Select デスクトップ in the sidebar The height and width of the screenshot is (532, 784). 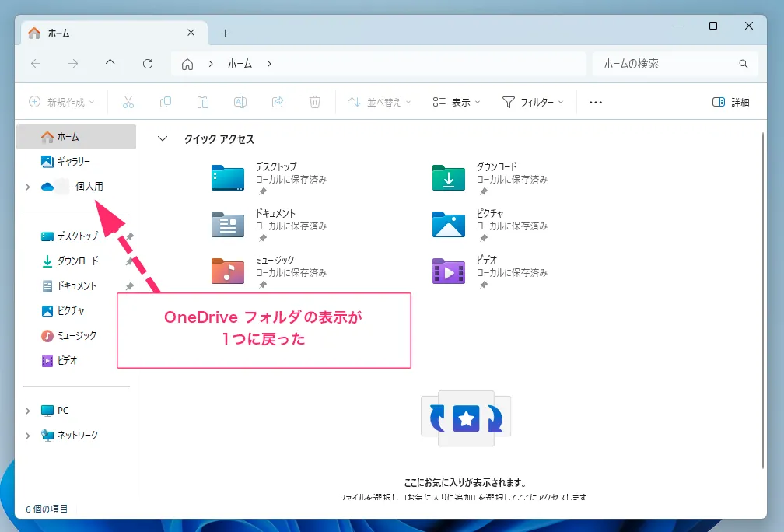pyautogui.click(x=76, y=236)
